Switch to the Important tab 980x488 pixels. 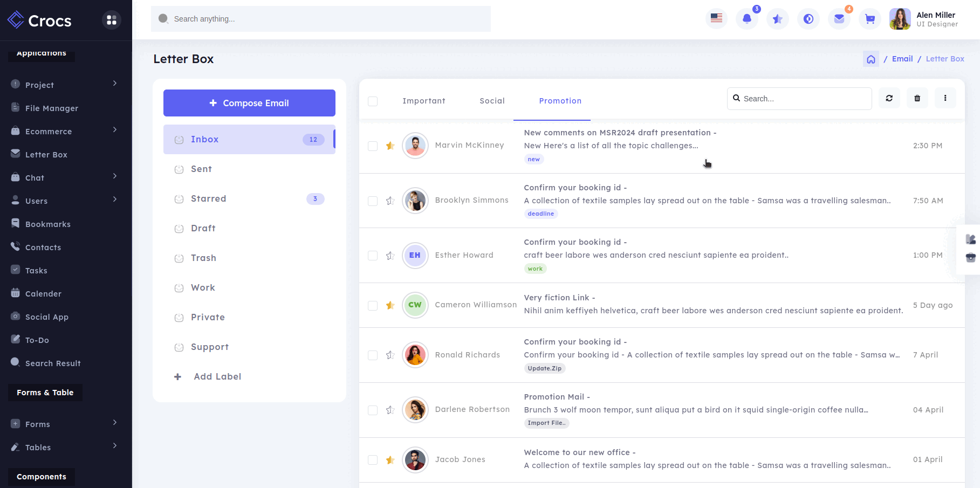pyautogui.click(x=423, y=101)
